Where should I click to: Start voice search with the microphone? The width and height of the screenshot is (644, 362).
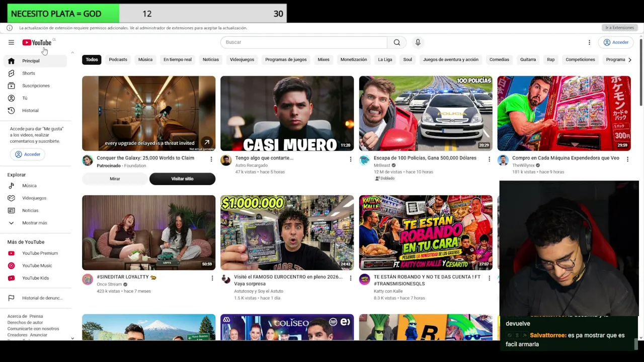(418, 42)
